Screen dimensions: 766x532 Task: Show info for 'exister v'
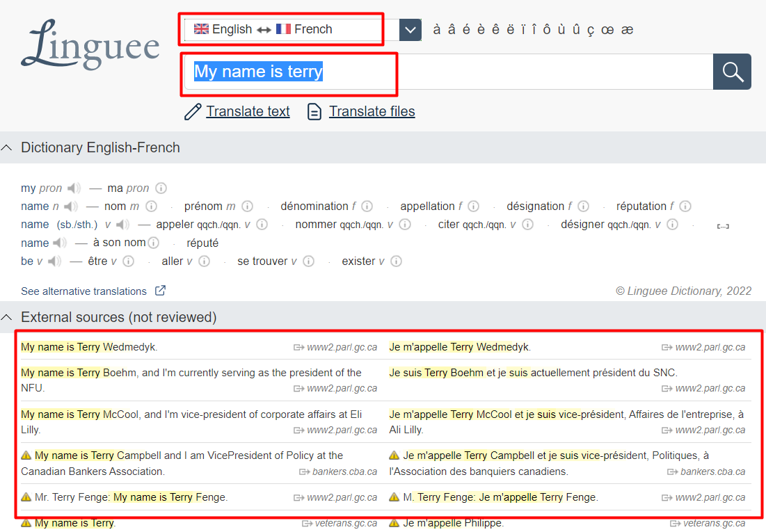point(396,261)
